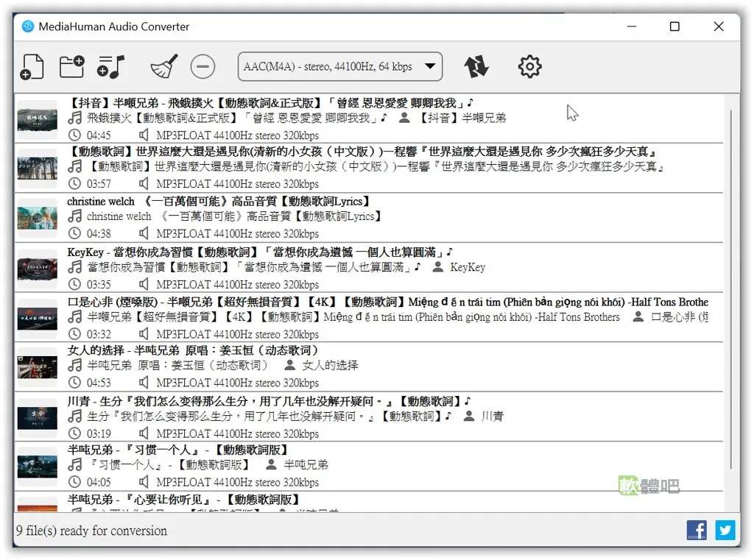This screenshot has height=560, width=754.
Task: Maximize the MediaHuman Audio Converter window
Action: click(674, 26)
